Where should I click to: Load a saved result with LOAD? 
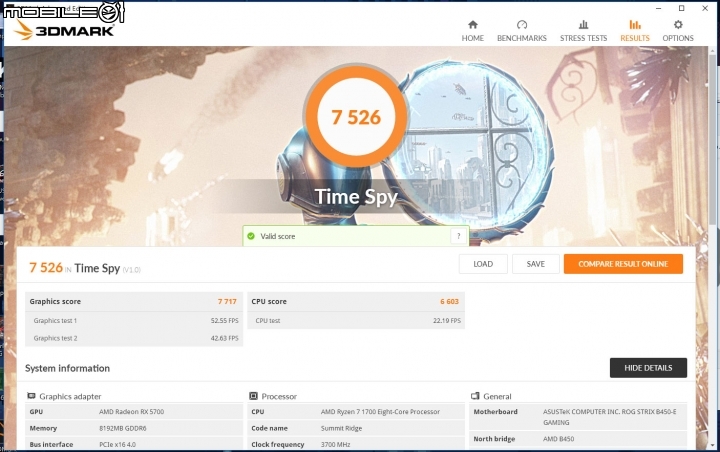pos(483,264)
